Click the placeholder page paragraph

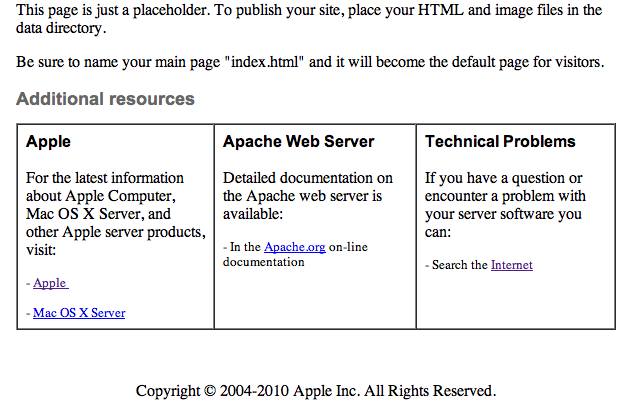[x=309, y=19]
